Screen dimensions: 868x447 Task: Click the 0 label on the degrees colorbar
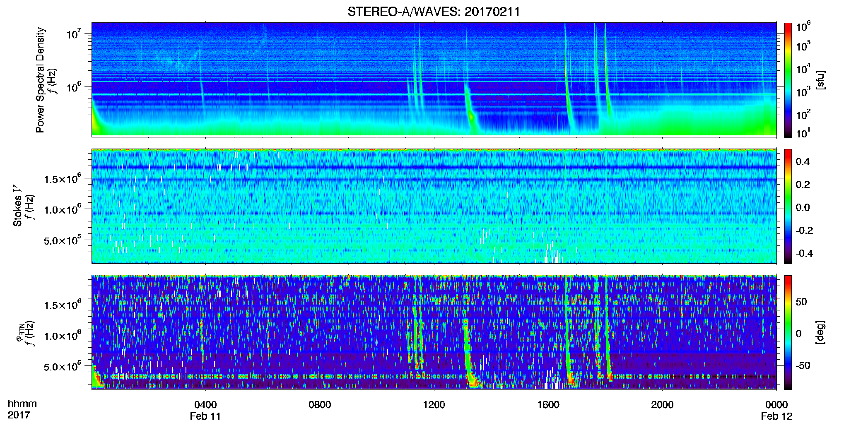click(x=798, y=334)
